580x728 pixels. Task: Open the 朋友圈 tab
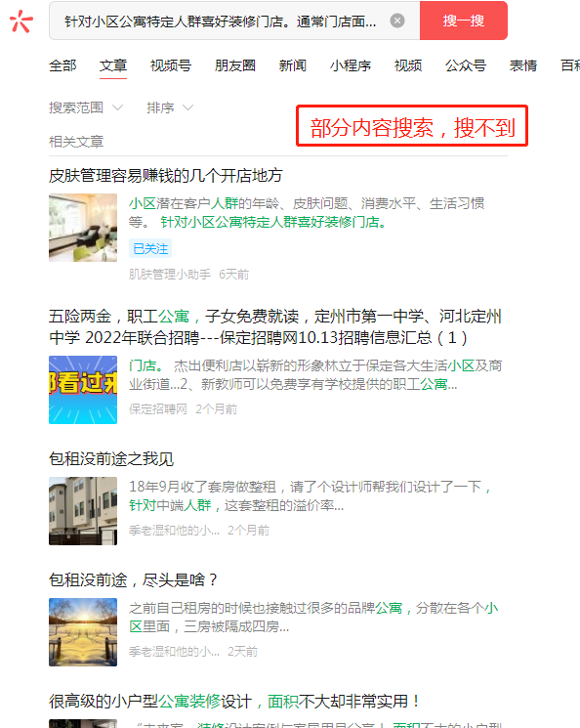tap(234, 65)
